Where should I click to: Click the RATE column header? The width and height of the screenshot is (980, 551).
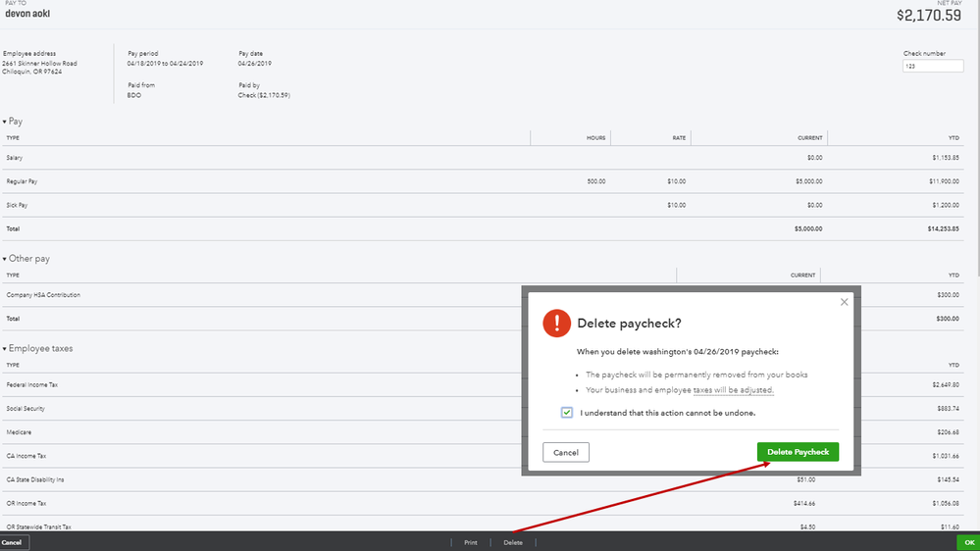point(679,137)
